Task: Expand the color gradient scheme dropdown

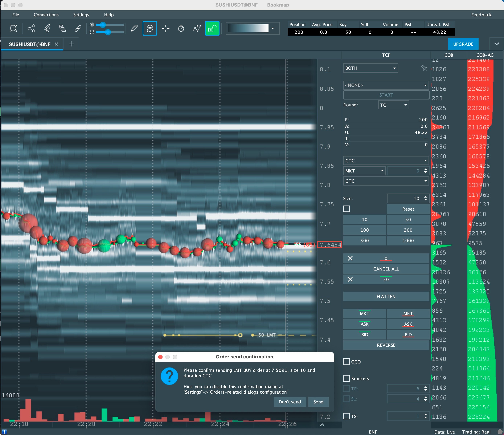Action: (x=273, y=28)
